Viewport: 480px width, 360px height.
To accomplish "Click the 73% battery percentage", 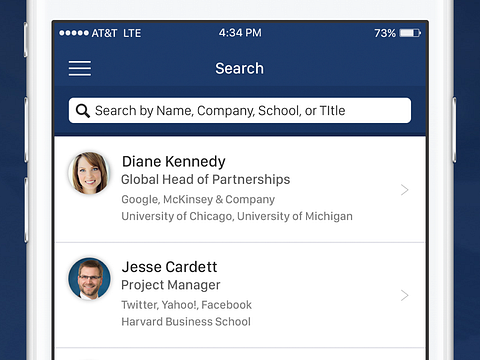I will click(385, 33).
